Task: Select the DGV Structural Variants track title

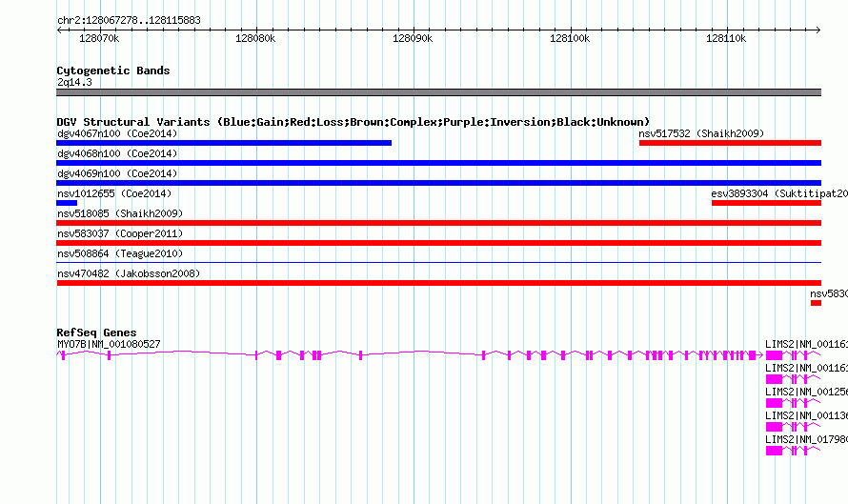Action: click(x=353, y=122)
